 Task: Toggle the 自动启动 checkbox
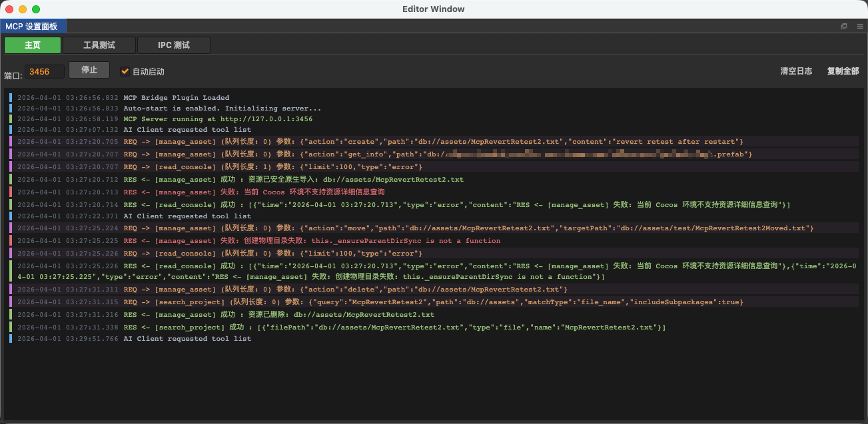(x=125, y=71)
